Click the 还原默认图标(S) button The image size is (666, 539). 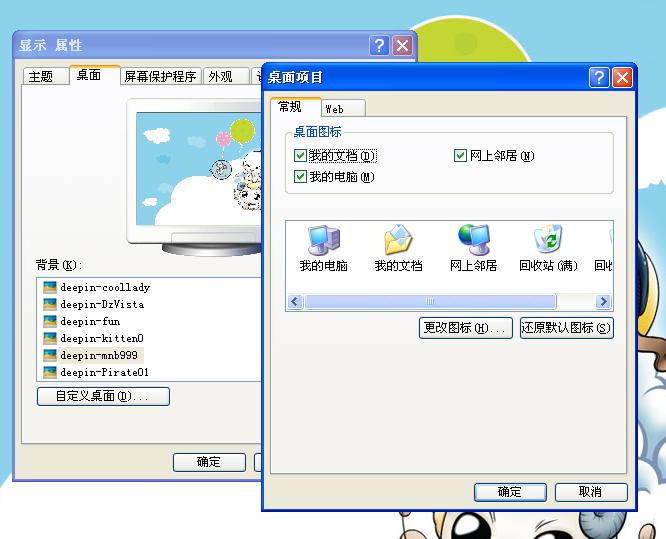click(567, 328)
